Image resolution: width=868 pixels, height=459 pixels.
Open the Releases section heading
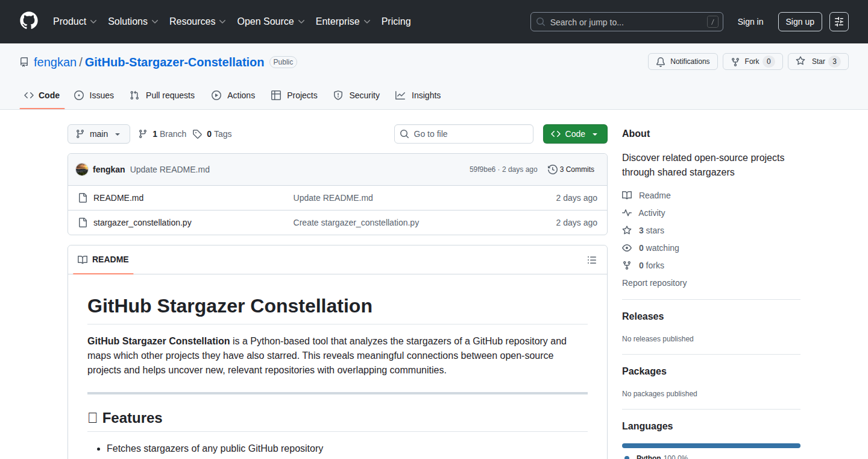pyautogui.click(x=643, y=317)
